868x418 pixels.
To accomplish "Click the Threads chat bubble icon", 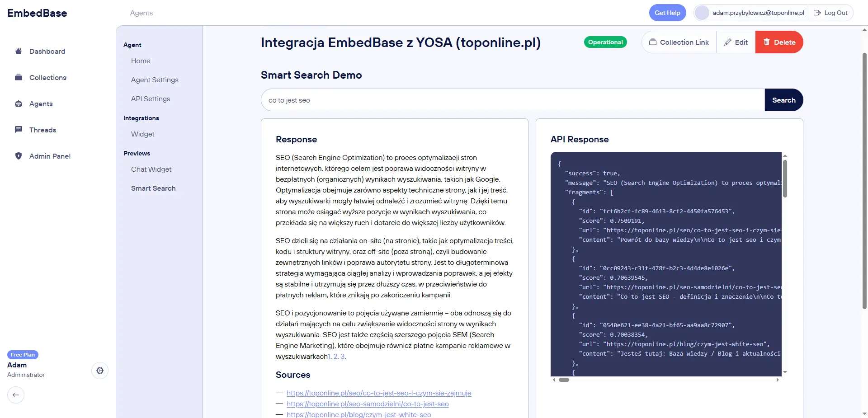I will point(19,130).
